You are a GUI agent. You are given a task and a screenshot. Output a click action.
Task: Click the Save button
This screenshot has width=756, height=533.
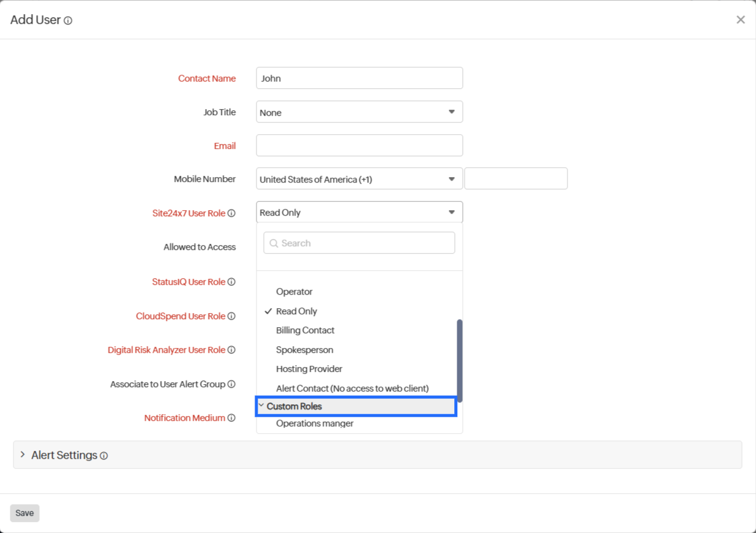[24, 513]
